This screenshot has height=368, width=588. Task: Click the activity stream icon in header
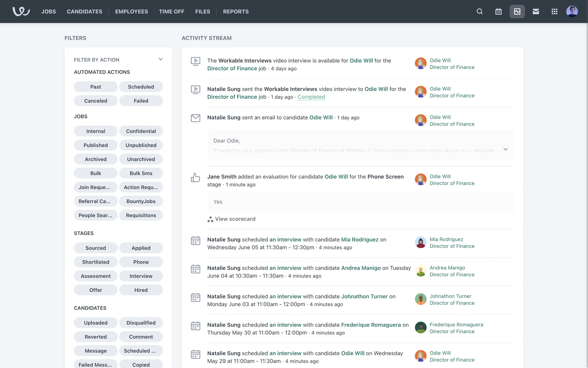[x=517, y=11]
